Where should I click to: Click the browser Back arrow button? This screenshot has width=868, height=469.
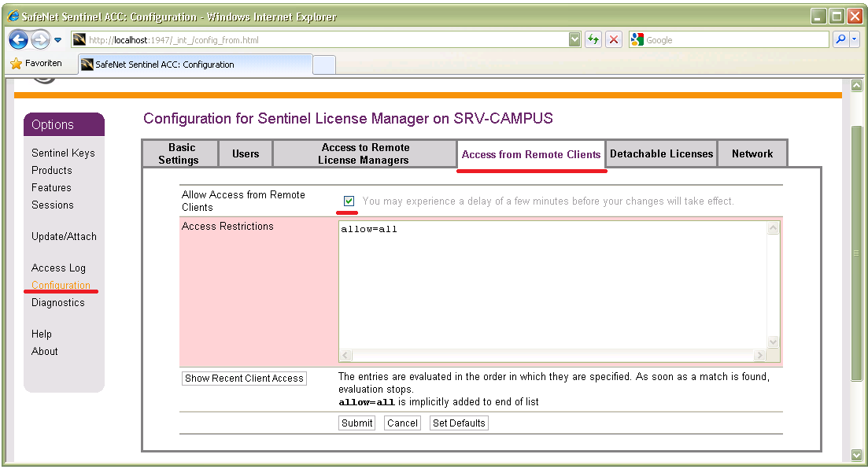tap(18, 40)
